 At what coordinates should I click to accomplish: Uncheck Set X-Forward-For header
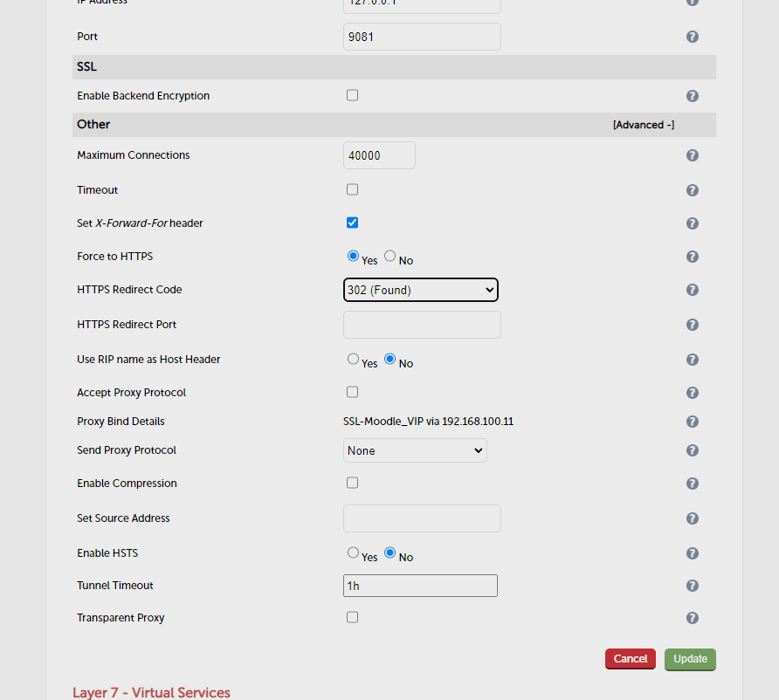(352, 222)
